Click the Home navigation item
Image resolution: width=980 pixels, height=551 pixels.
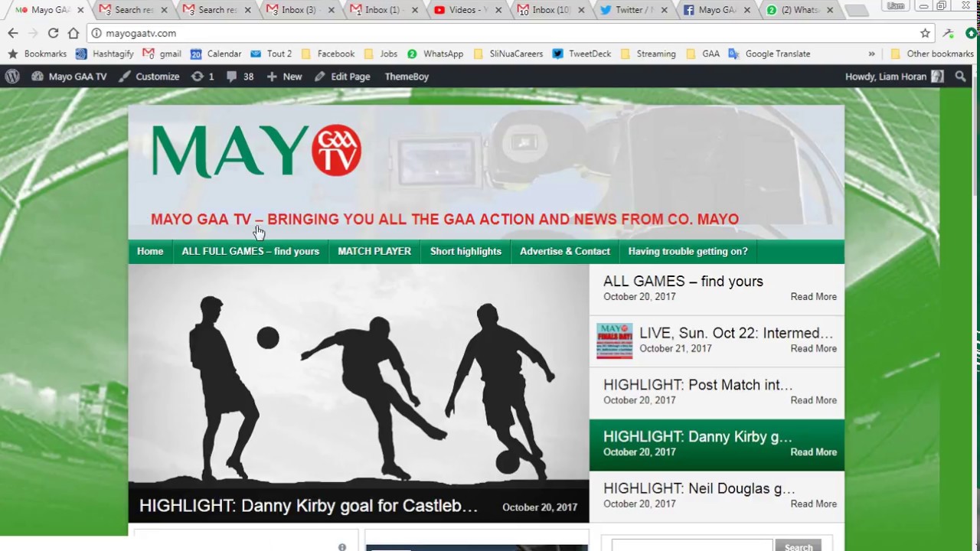[150, 251]
